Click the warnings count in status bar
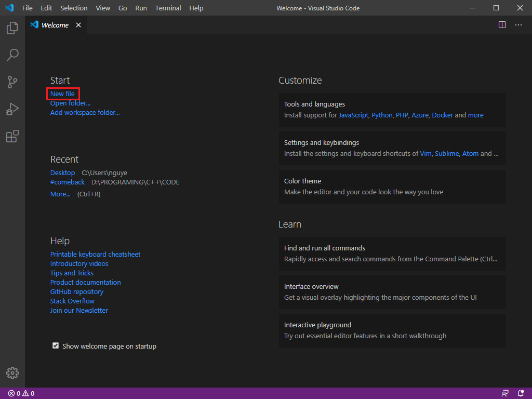 [x=29, y=394]
